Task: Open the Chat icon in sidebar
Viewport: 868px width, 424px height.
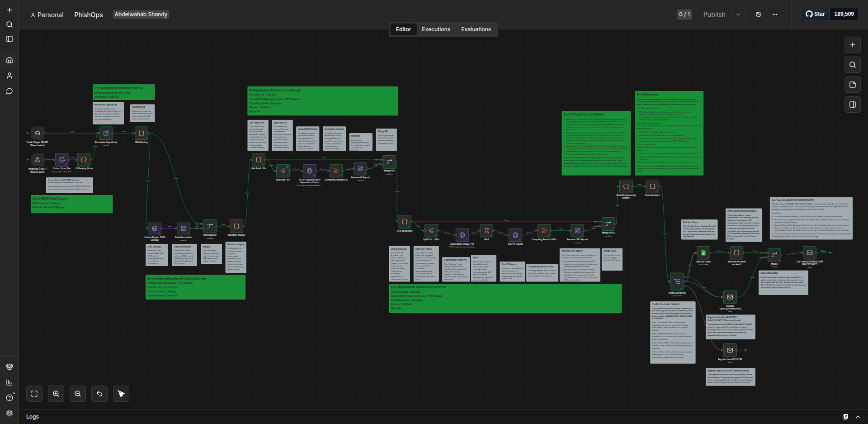Action: [9, 91]
